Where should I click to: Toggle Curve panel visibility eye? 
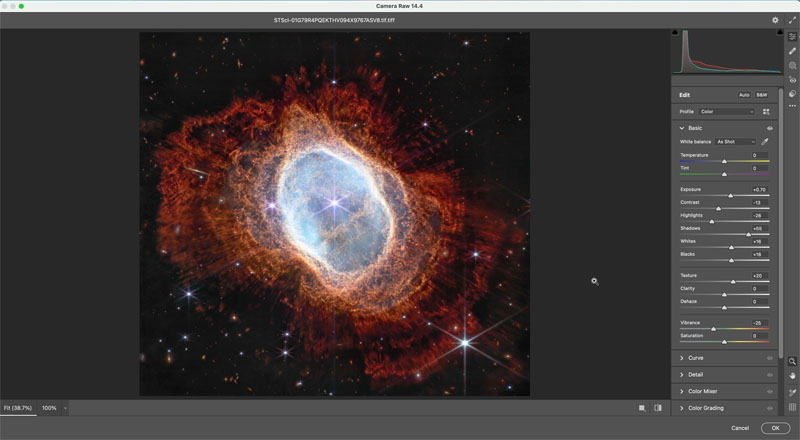[x=769, y=358]
